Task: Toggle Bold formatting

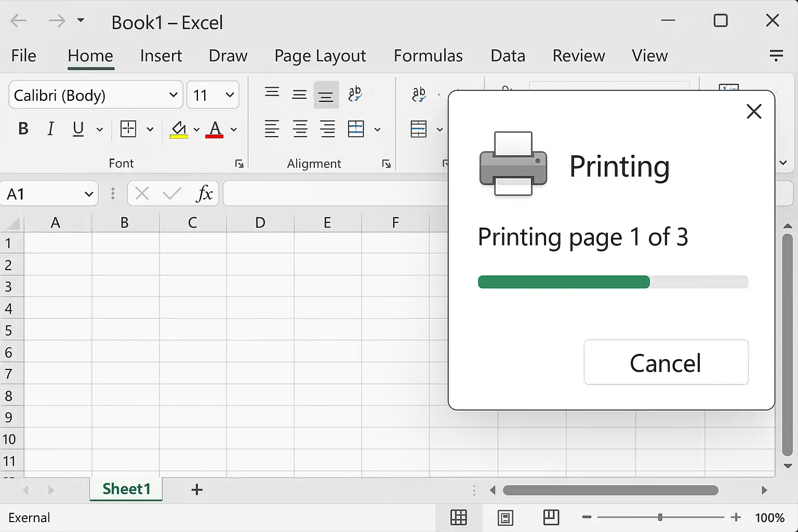Action: click(x=23, y=129)
